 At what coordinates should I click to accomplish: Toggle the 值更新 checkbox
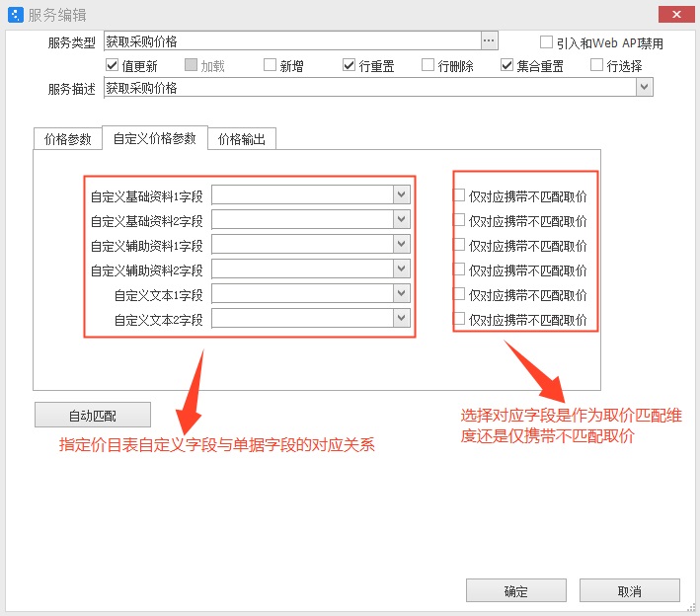pyautogui.click(x=112, y=66)
